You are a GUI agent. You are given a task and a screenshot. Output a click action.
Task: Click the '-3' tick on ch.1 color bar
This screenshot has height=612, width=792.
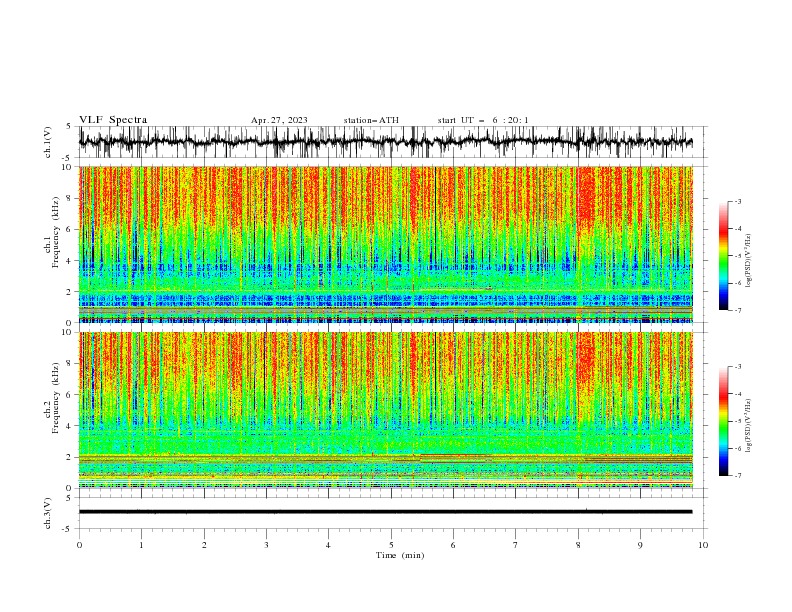pos(738,201)
